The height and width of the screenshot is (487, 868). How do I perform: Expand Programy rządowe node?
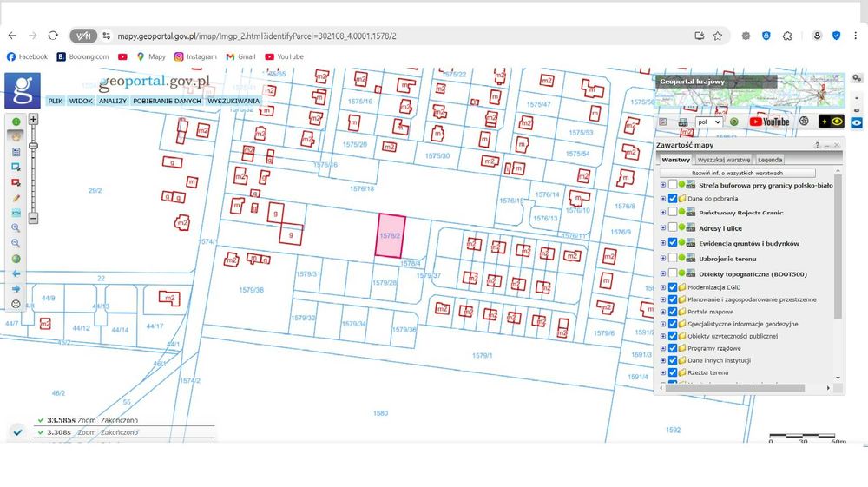pos(663,348)
